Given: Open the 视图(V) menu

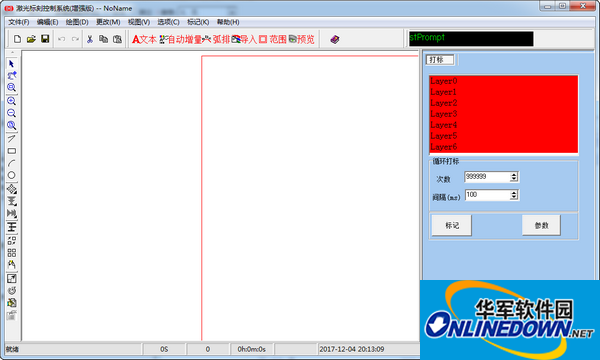Looking at the screenshot, I should point(139,22).
